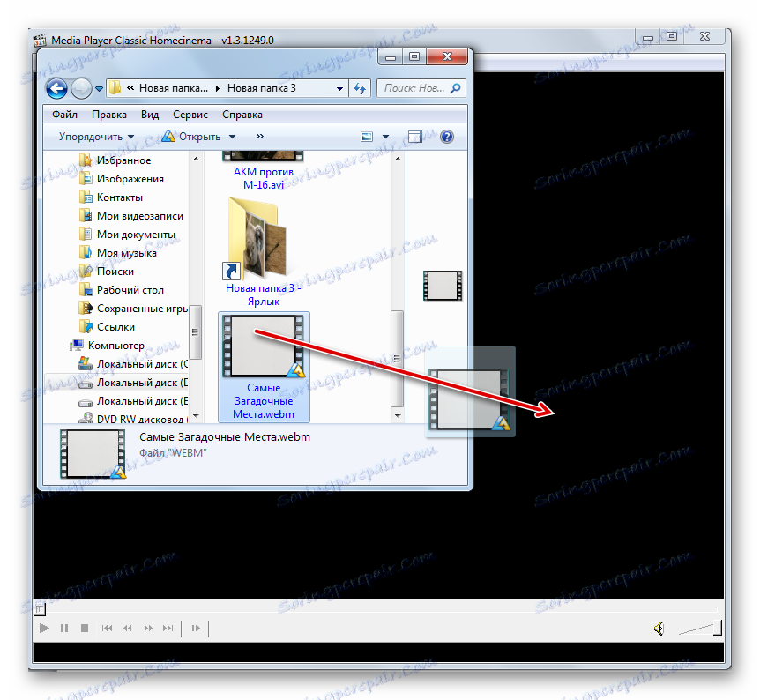Image resolution: width=760 pixels, height=700 pixels.
Task: Select Контакты in the navigation pane
Action: click(x=111, y=197)
